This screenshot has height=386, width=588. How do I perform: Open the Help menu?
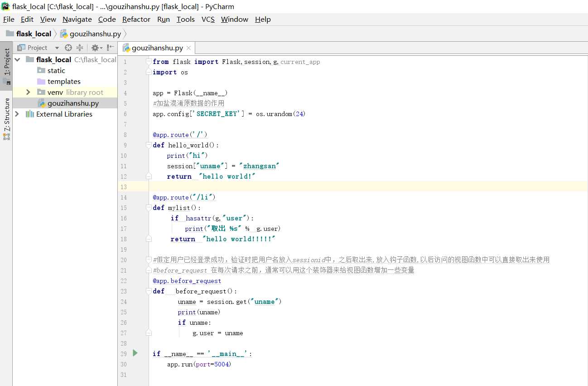(x=263, y=19)
